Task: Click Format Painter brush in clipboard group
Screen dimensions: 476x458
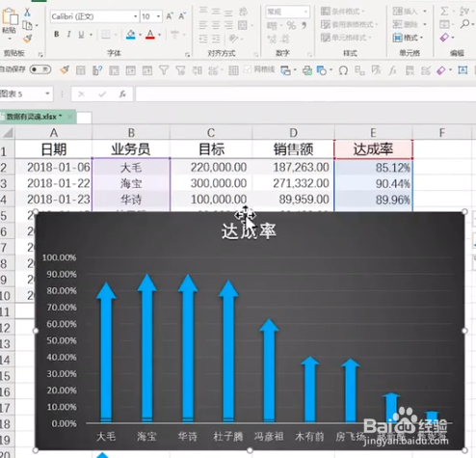Action: (27, 39)
